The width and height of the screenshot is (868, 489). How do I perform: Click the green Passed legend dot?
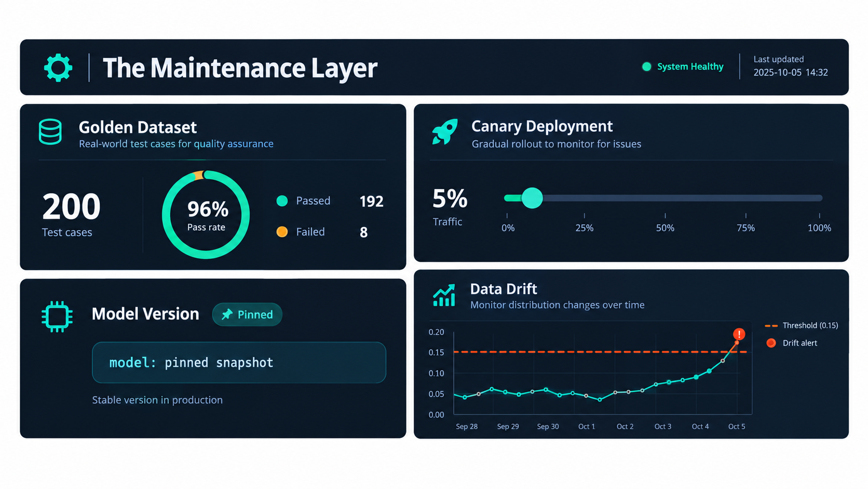[282, 201]
